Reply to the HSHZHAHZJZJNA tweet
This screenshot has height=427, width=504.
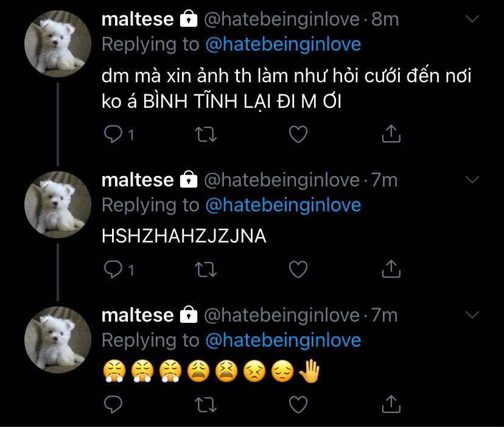113,269
